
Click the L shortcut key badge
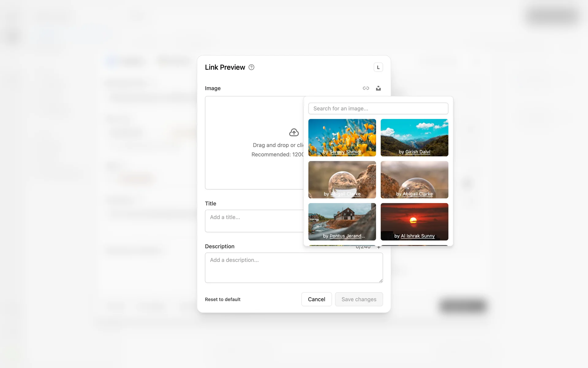378,67
